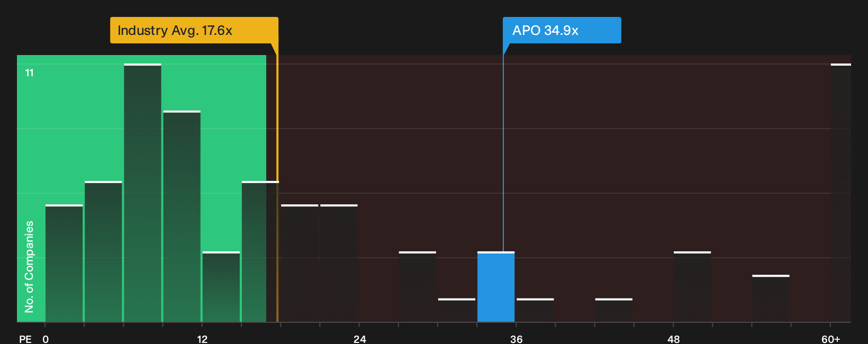Click the x-axis tick label 12
The image size is (868, 344).
click(202, 339)
